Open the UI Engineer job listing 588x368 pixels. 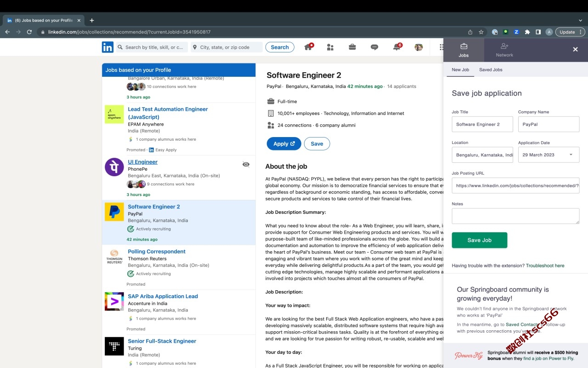[x=142, y=162]
